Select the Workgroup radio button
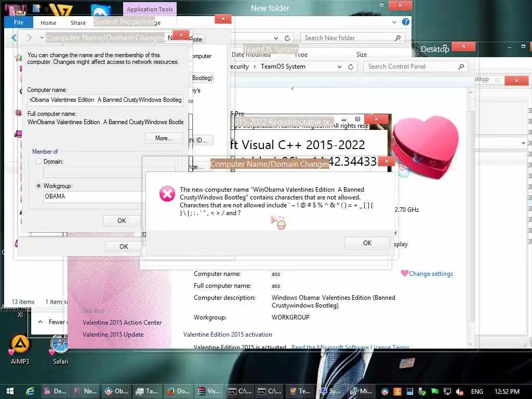Screen dimensions: 532x399 coord(38,186)
